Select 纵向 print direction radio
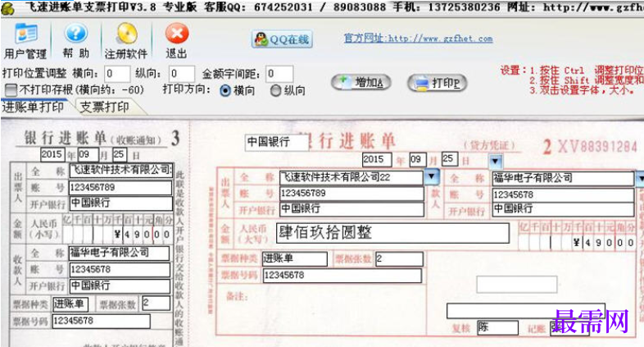 point(275,90)
